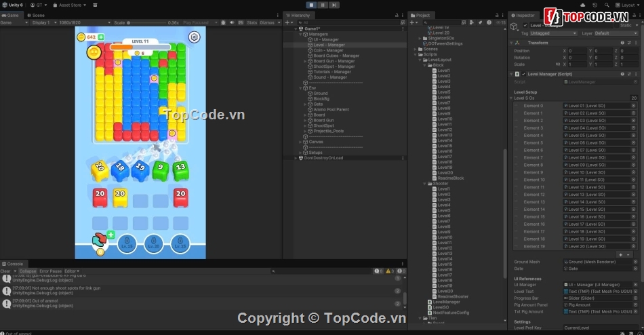644x335 pixels.
Task: Open the QT account dropdown
Action: 39,5
